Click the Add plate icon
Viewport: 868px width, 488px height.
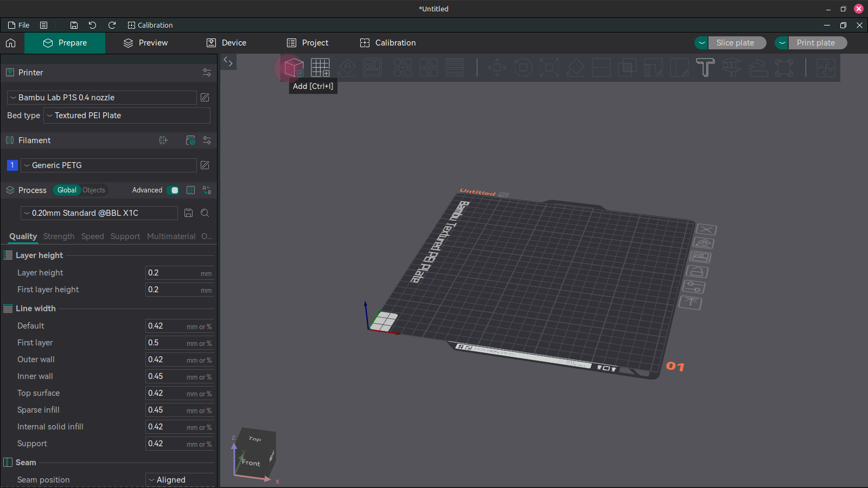point(320,68)
